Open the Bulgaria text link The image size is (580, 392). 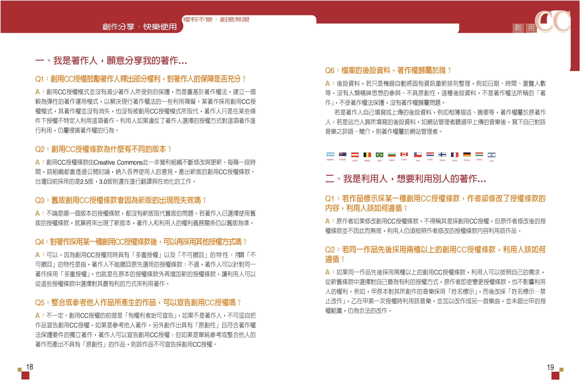click(392, 160)
